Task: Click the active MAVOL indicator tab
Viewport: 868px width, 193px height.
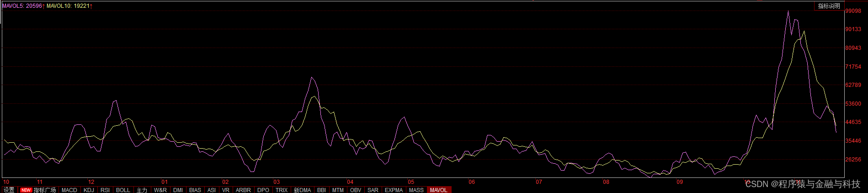Action: pyautogui.click(x=439, y=190)
